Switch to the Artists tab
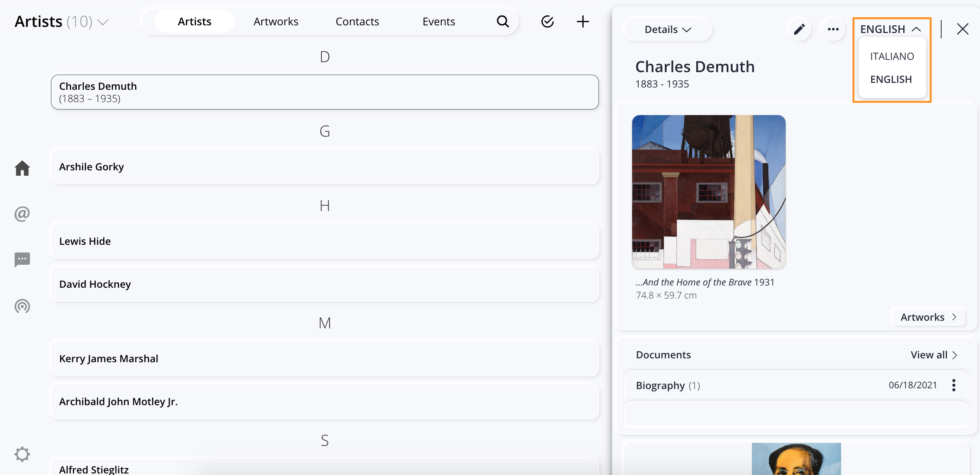The image size is (980, 475). click(195, 21)
